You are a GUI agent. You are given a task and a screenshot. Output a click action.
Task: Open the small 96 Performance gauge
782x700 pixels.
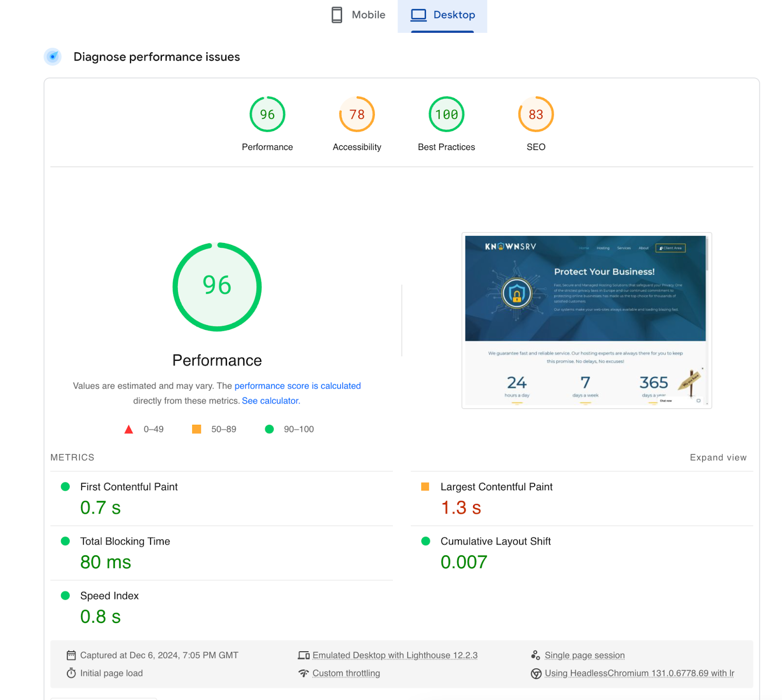point(267,114)
